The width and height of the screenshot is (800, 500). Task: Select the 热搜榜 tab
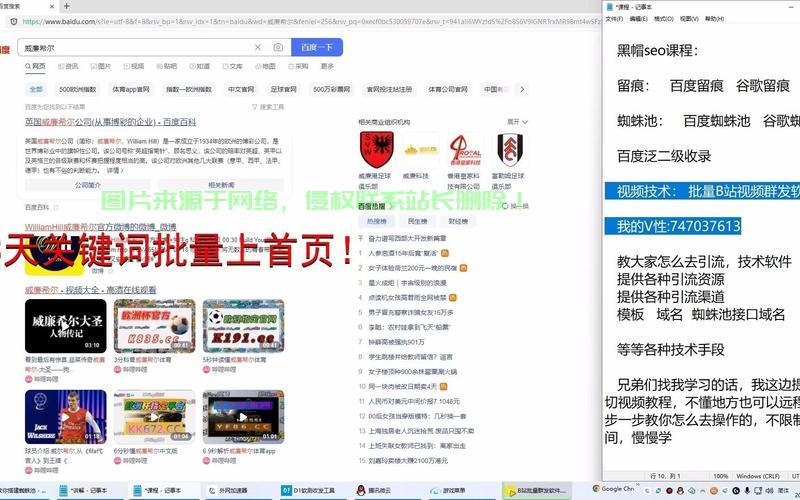point(377,221)
